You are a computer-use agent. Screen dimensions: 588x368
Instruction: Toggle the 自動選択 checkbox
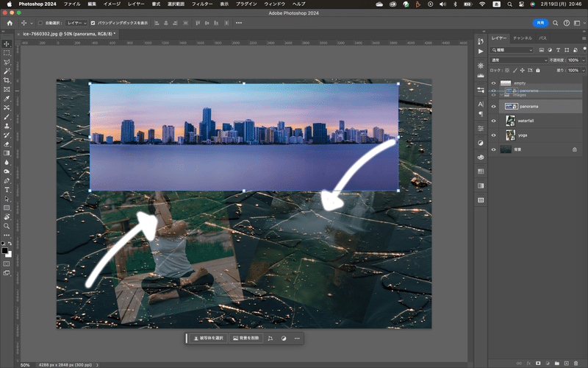[x=40, y=23]
